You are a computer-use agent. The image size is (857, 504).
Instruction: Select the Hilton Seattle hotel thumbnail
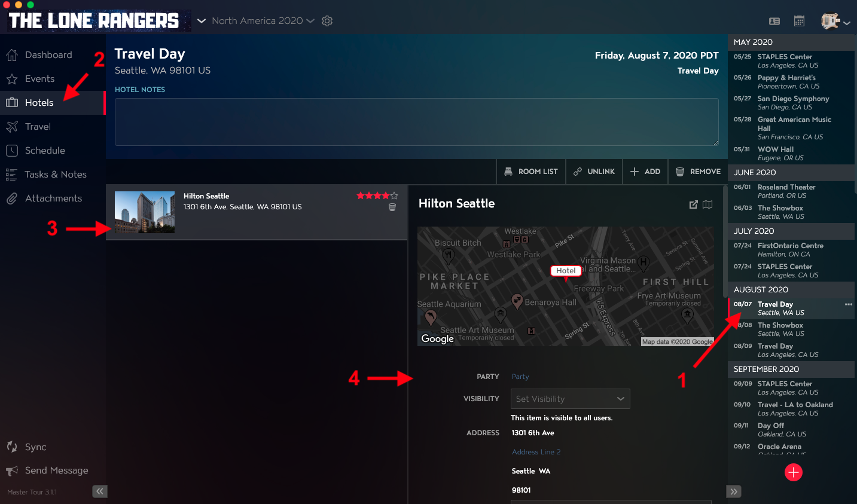(145, 212)
